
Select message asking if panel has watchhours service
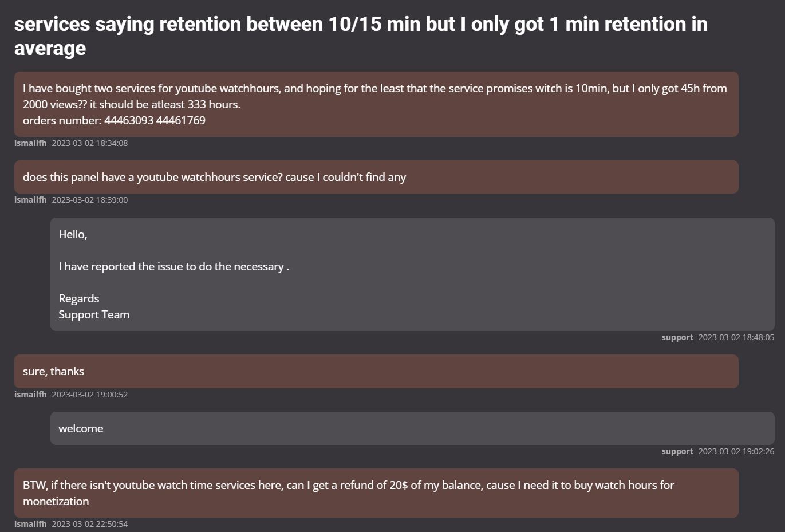(x=376, y=177)
